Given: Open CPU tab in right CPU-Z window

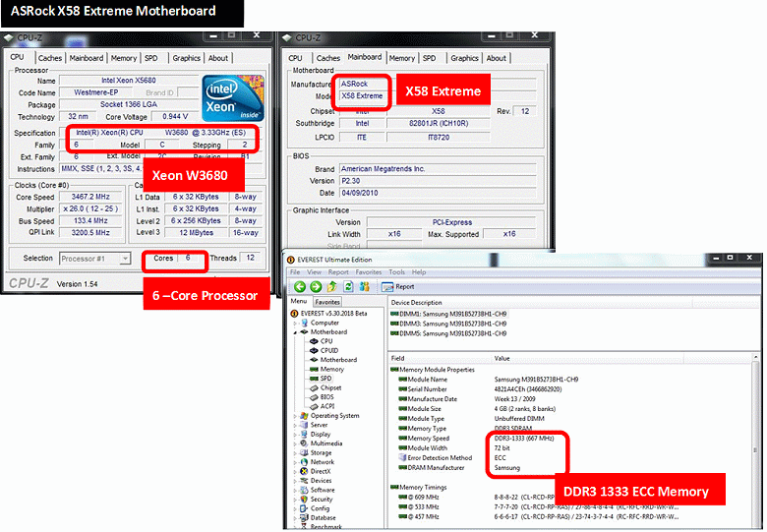Looking at the screenshot, I should [x=295, y=58].
